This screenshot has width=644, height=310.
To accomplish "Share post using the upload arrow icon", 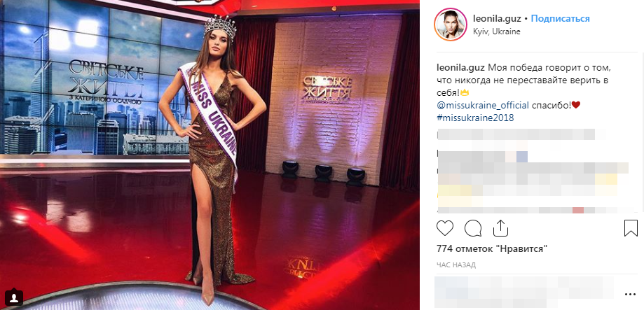I will [500, 228].
